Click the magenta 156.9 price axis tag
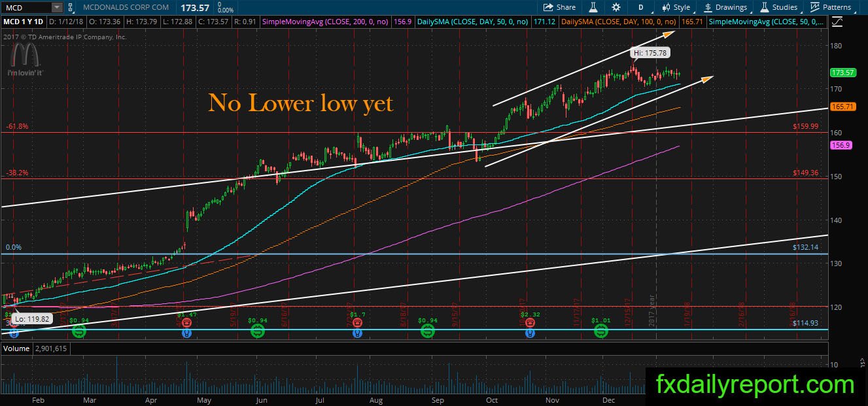The width and height of the screenshot is (868, 406). 841,146
